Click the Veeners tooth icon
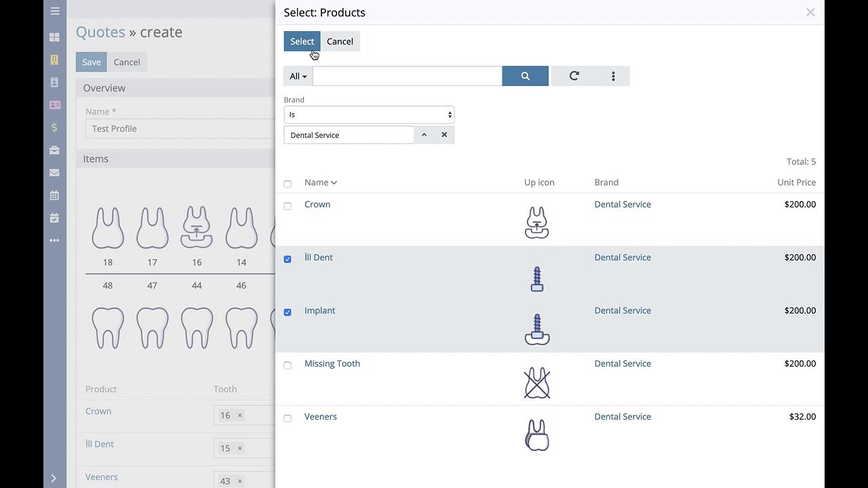Image resolution: width=868 pixels, height=488 pixels. pos(537,435)
